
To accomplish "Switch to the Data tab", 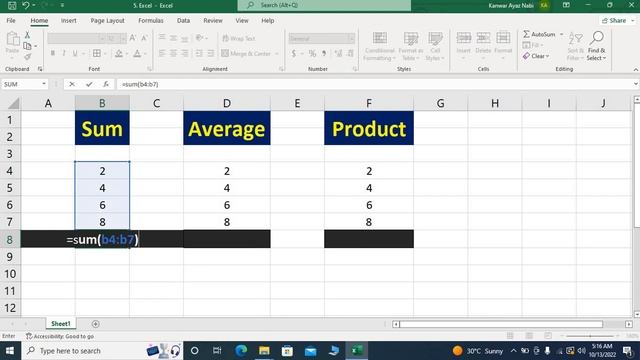I will (183, 20).
